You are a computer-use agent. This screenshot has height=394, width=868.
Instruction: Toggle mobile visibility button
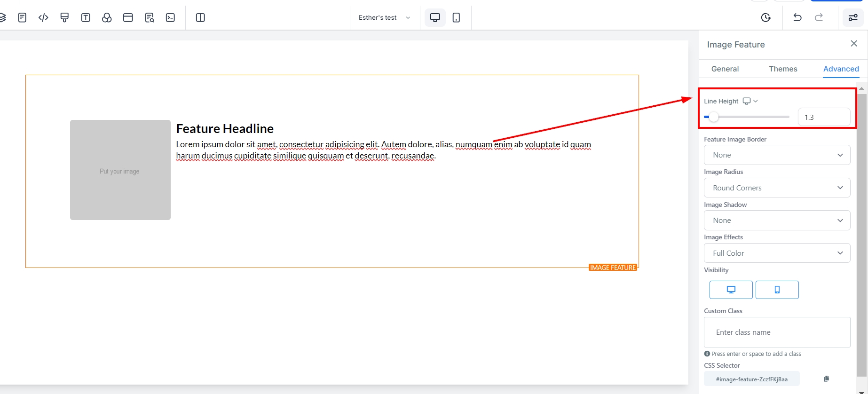click(777, 290)
